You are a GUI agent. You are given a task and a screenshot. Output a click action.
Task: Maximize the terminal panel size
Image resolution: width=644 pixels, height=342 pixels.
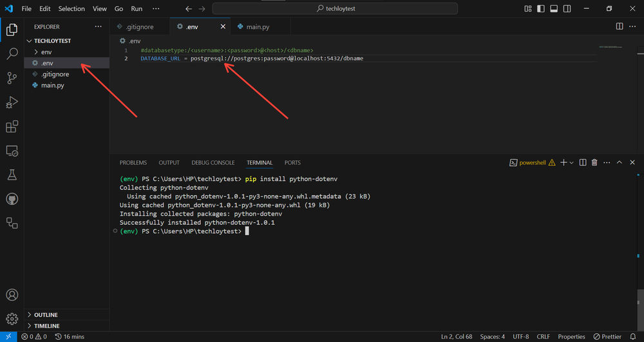[620, 163]
